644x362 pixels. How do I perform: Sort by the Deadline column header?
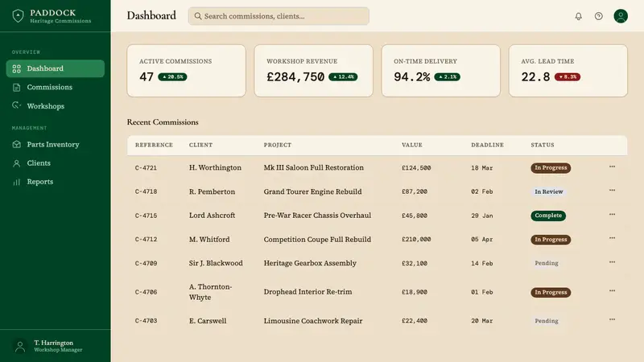(x=488, y=145)
